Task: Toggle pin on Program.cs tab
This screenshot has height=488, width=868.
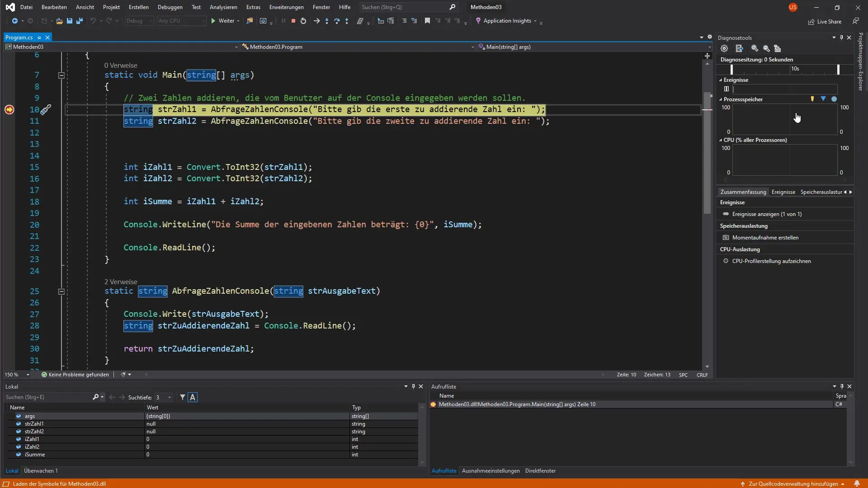Action: click(x=39, y=38)
